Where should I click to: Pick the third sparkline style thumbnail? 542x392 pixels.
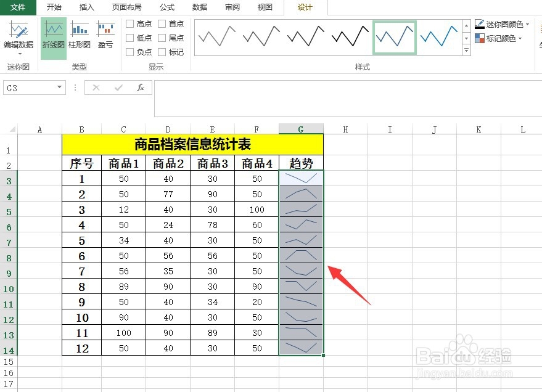click(x=306, y=36)
